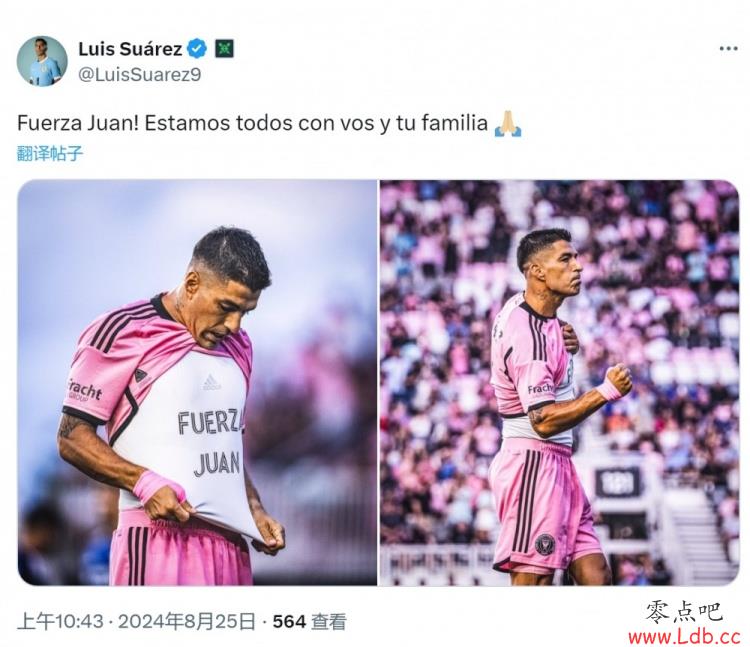Click the 上午10:43 · 2024年8月25日 timestamp
The image size is (750, 647).
click(x=136, y=622)
